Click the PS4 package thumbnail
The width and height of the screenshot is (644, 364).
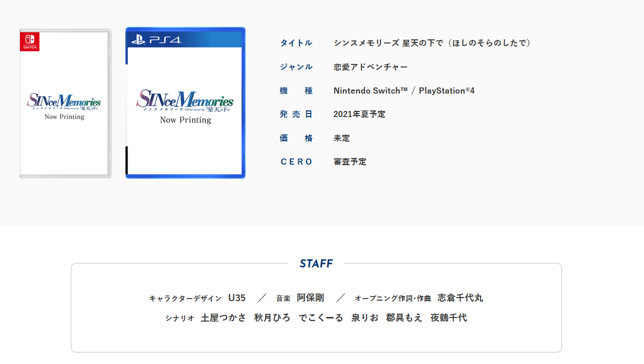(x=185, y=103)
